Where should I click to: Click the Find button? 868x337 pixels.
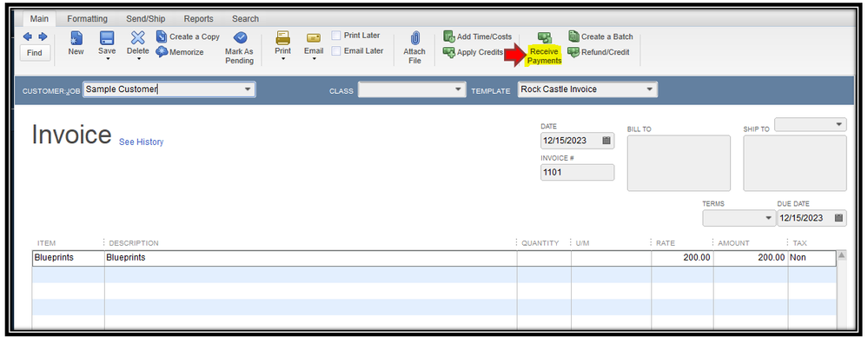tap(35, 53)
